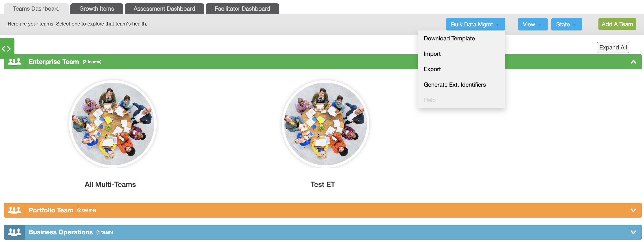The image size is (644, 242).
Task: Open the View dropdown
Action: coord(533,24)
